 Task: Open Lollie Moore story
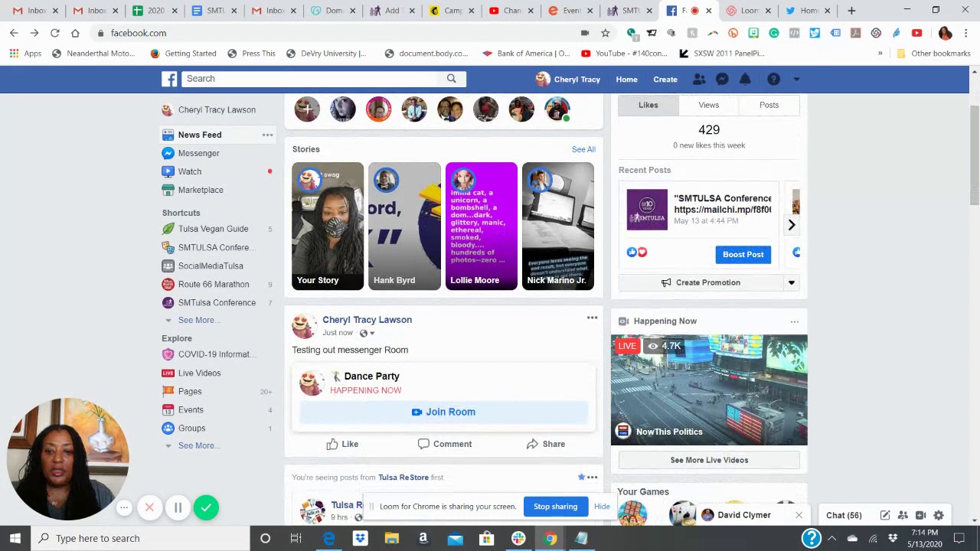point(481,227)
